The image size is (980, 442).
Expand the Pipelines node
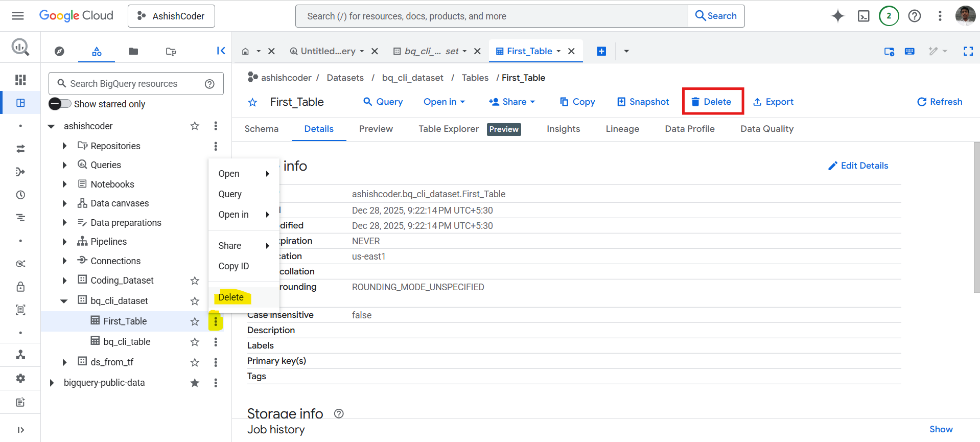(x=64, y=242)
